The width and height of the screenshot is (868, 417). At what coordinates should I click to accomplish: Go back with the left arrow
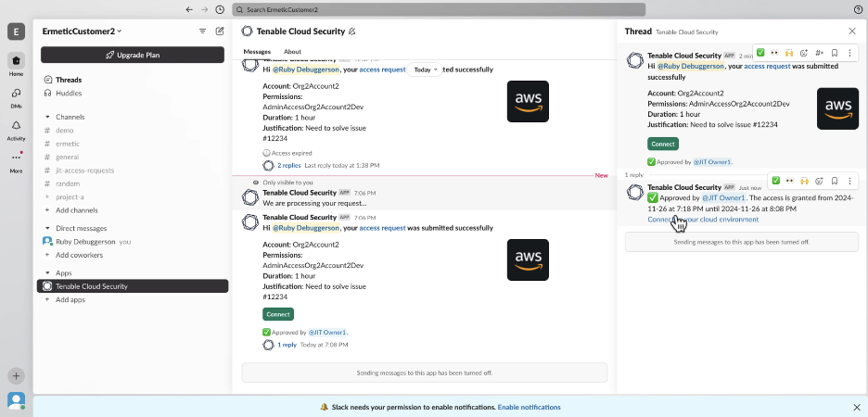click(189, 9)
